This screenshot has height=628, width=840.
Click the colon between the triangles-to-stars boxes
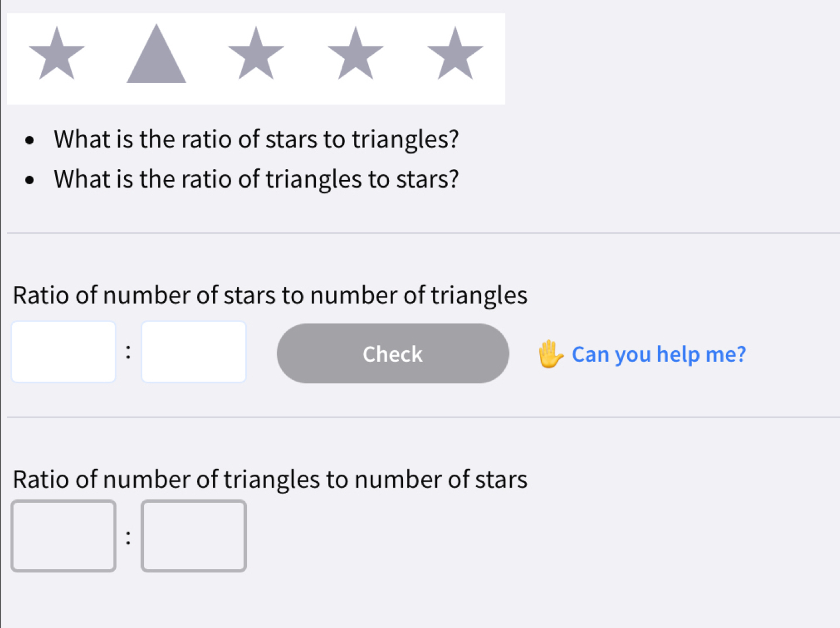[x=129, y=537]
